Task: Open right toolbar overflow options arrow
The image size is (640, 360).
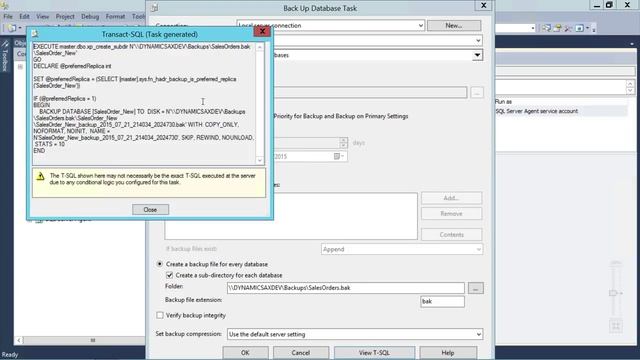Action: pyautogui.click(x=593, y=29)
